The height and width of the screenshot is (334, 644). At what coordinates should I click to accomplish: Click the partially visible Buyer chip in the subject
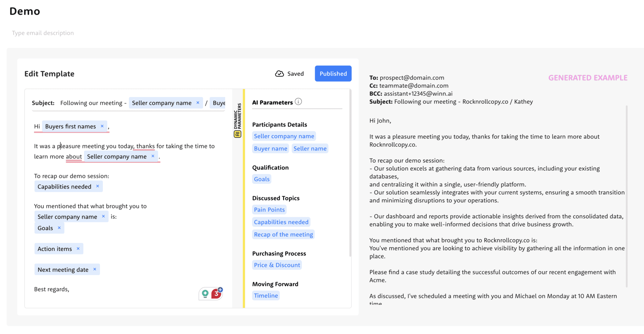[x=218, y=103]
